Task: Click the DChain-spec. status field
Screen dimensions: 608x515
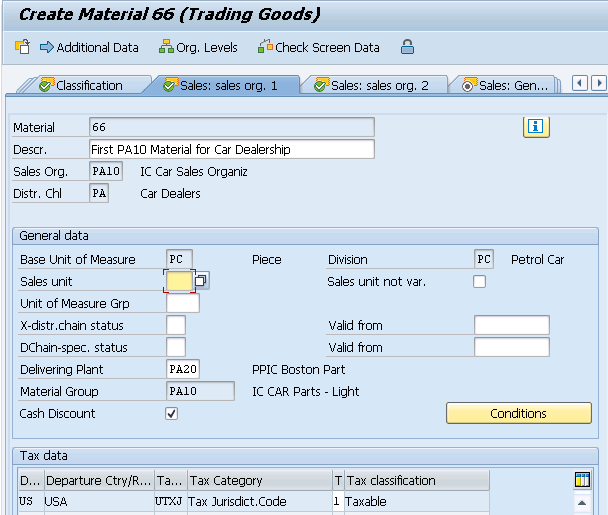Action: pyautogui.click(x=176, y=347)
